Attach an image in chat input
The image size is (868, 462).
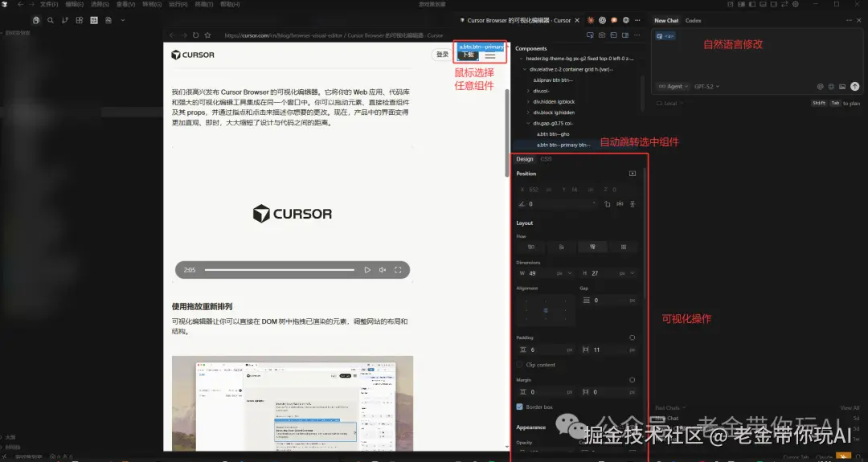(842, 86)
